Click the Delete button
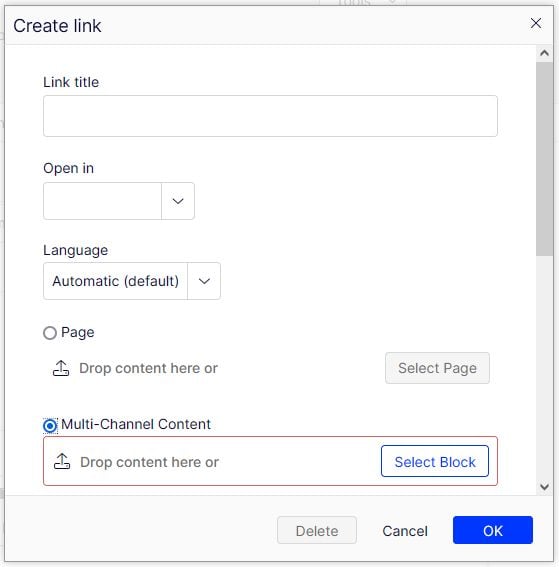Viewport: 559px width, 567px height. [317, 530]
